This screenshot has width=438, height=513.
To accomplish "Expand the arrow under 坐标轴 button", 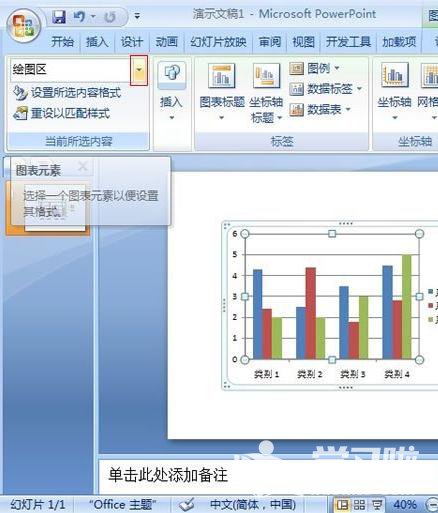I will [395, 117].
